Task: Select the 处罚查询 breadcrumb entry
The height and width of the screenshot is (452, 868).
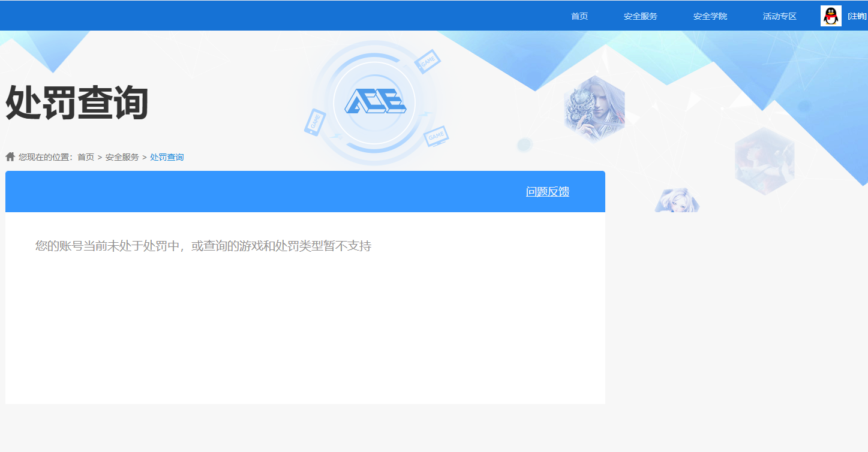Action: (166, 156)
